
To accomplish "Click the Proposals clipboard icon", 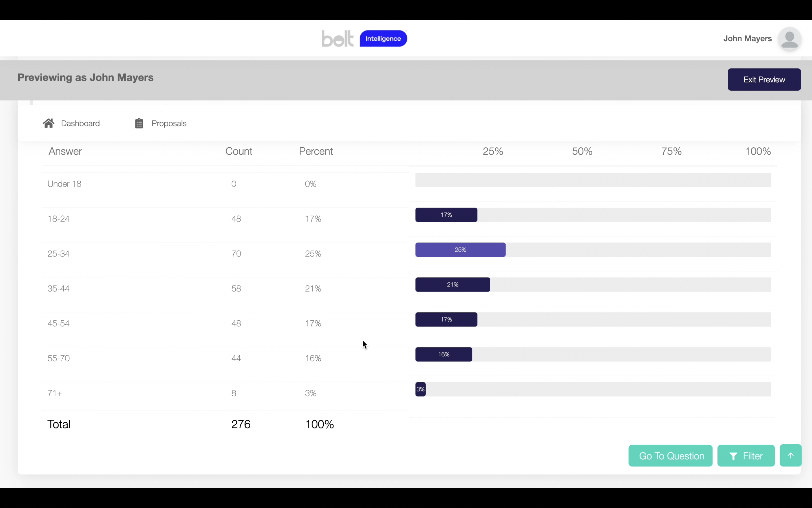I will click(139, 123).
